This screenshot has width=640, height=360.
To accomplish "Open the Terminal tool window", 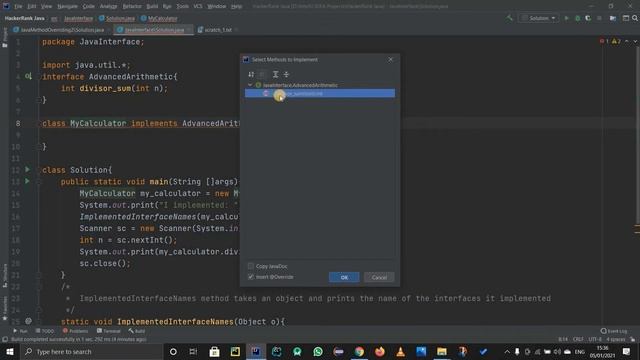I will 109,331.
